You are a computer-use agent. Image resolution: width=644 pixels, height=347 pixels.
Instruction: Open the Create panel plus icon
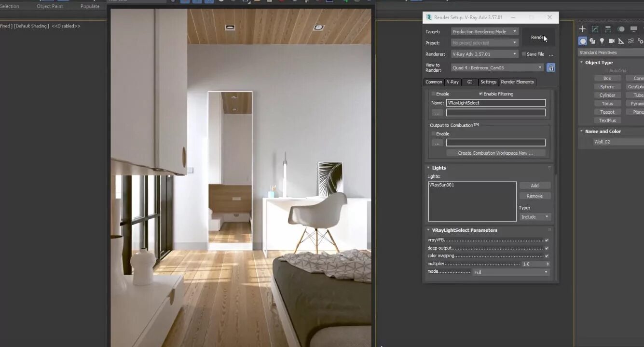click(582, 29)
